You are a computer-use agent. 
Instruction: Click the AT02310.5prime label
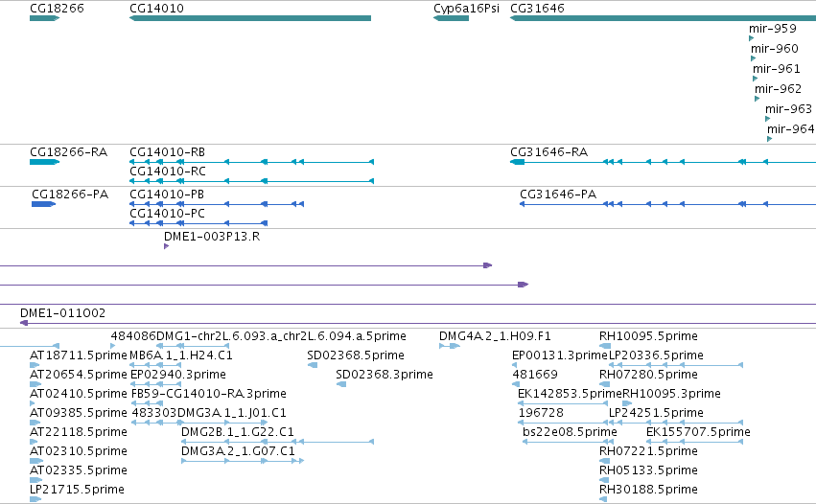click(79, 451)
